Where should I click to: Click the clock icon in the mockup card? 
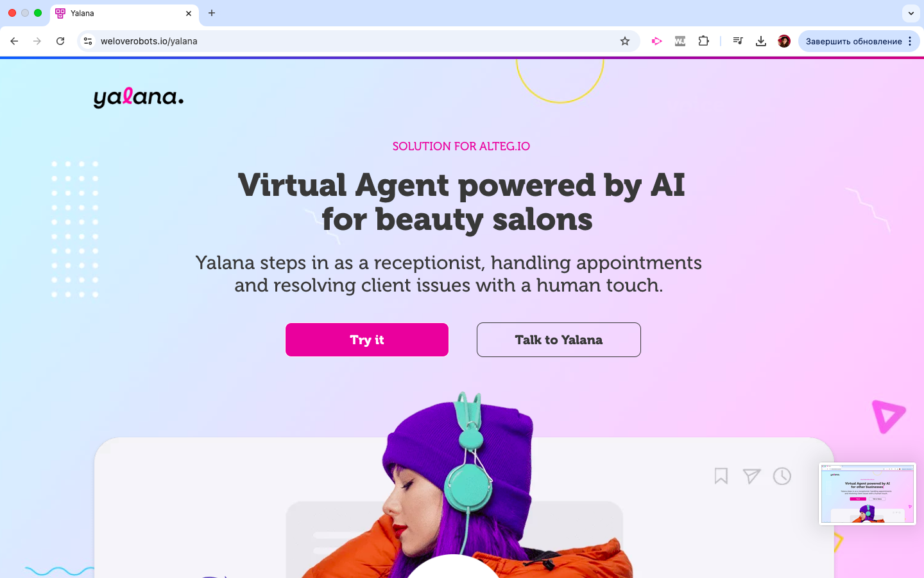coord(782,476)
